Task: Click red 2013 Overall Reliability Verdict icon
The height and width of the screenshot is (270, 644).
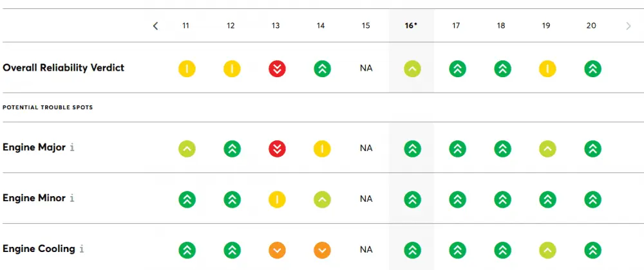Action: [x=277, y=69]
